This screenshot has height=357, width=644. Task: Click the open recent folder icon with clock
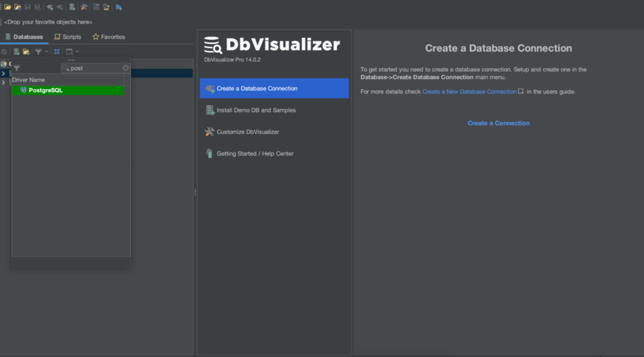(x=18, y=7)
